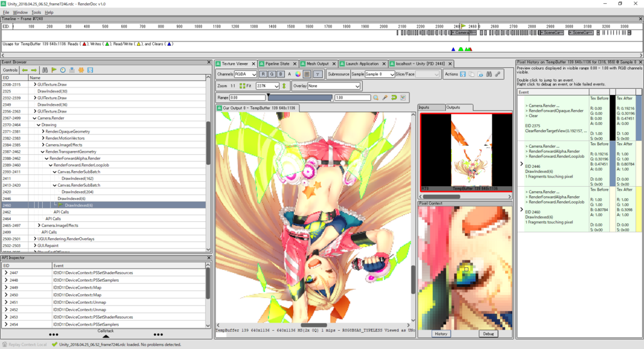
Task: Go to previous event with green left arrow
Action: tap(25, 70)
